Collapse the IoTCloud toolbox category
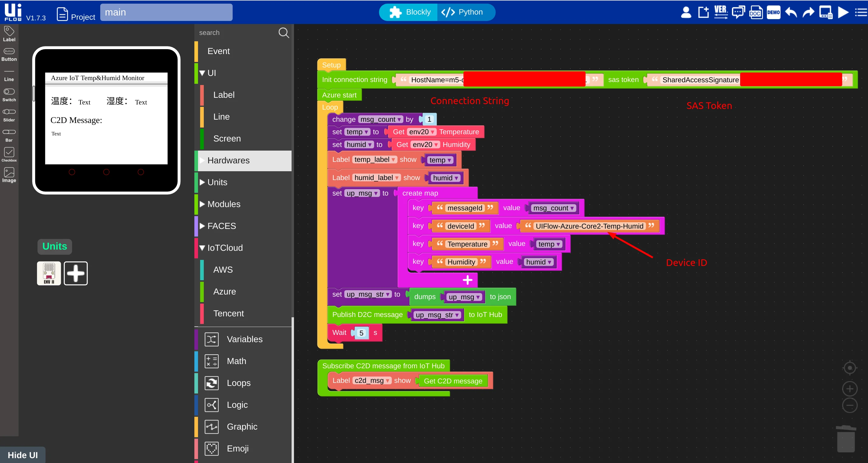868x463 pixels. pos(202,248)
